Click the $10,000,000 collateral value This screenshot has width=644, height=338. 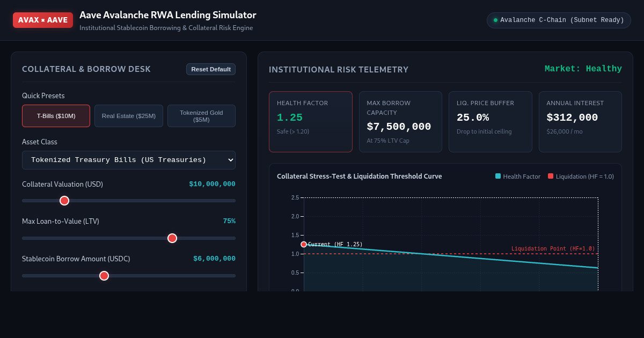coord(212,184)
